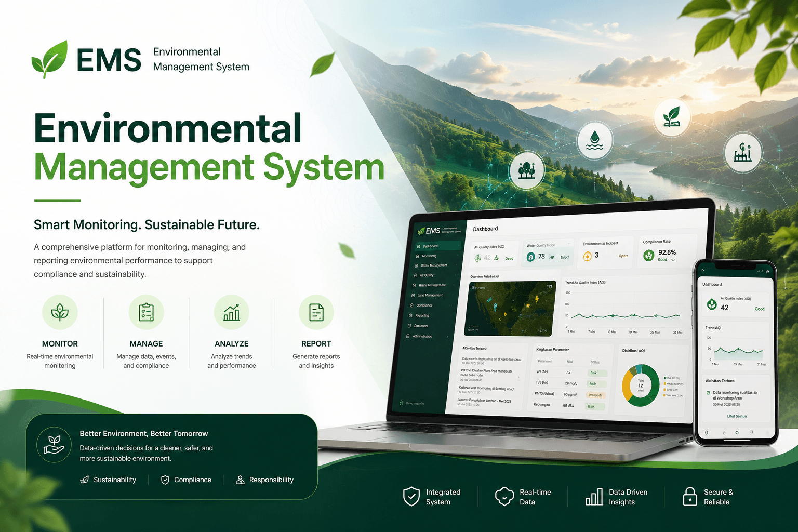Click the phone's Air Quality Index leaf icon
The height and width of the screenshot is (532, 798).
click(712, 304)
